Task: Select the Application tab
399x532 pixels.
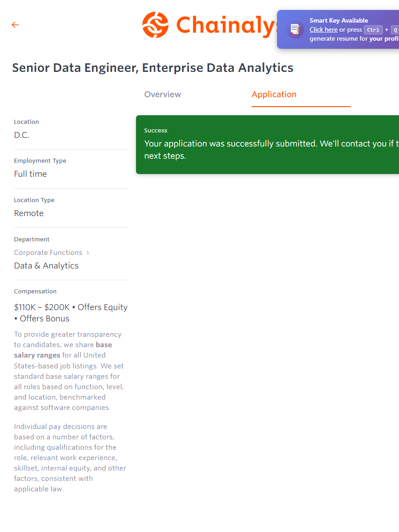Action: point(274,94)
